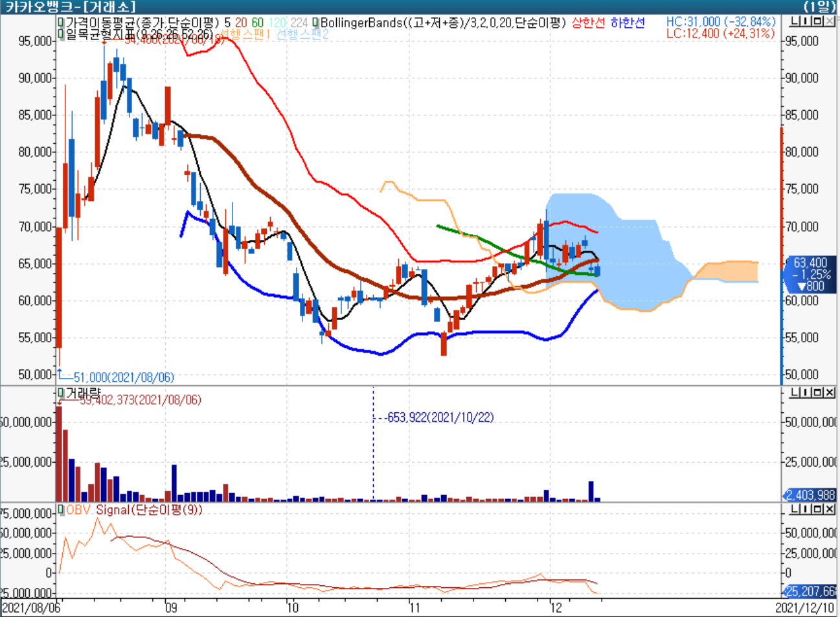The height and width of the screenshot is (617, 840).
Task: Click the 653,922(2021/10/22) minimum volume annotation
Action: coord(440,417)
